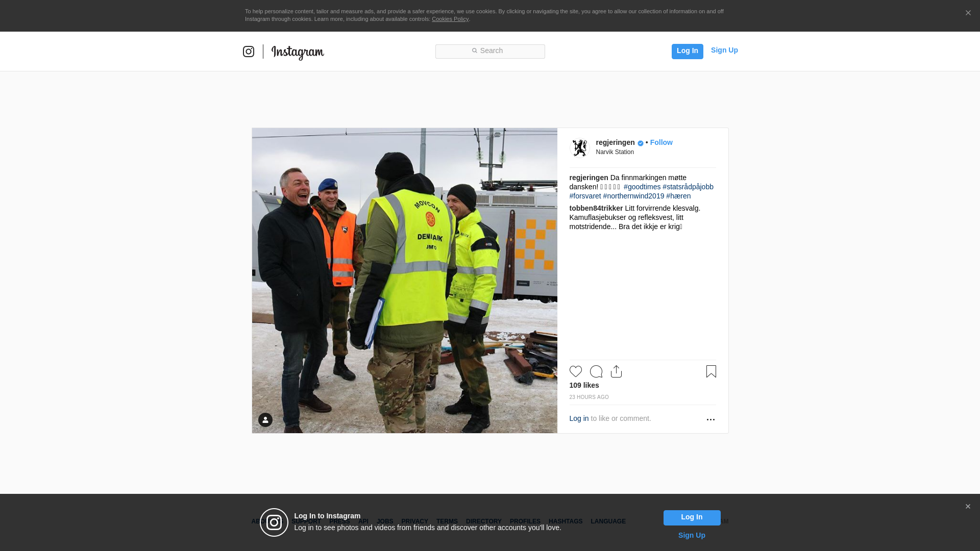
Task: Click Log in to like or comment
Action: coord(579,418)
